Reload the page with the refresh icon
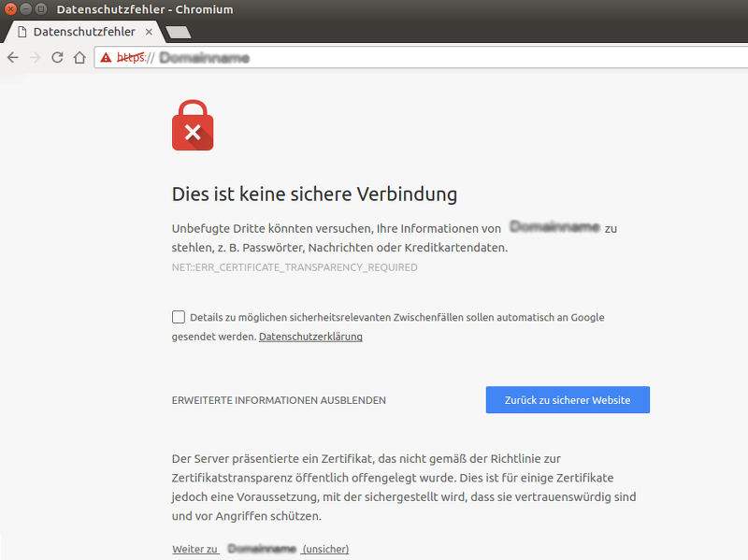Viewport: 748px width, 560px height. point(57,58)
